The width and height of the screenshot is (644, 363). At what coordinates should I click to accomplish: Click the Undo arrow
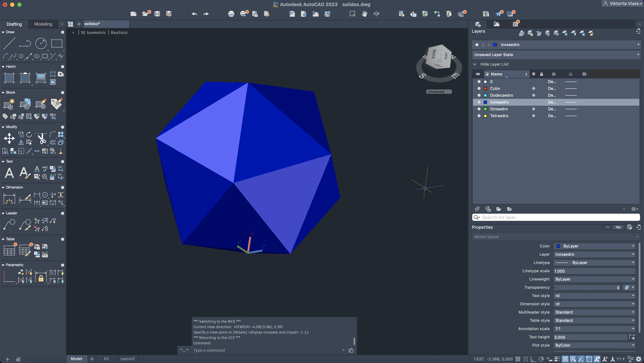[x=194, y=14]
